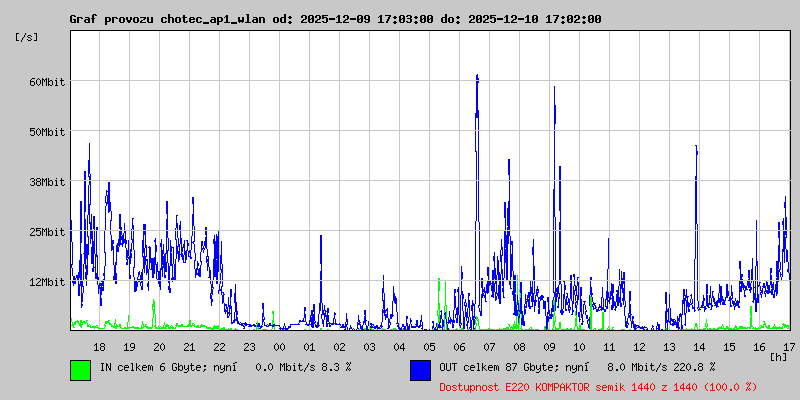Click the hour label 18 on x-axis
Image resolution: width=800 pixels, height=400 pixels.
click(99, 347)
